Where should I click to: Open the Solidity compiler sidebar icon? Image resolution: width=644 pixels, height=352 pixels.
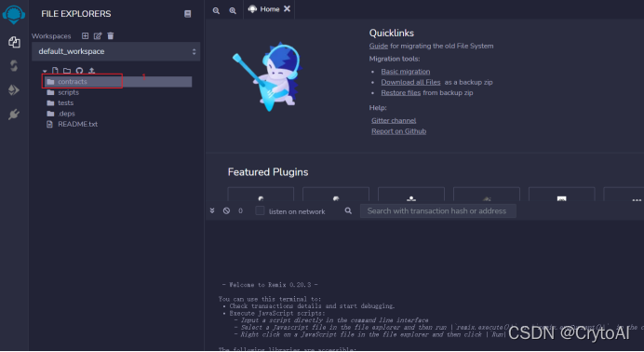(x=14, y=66)
